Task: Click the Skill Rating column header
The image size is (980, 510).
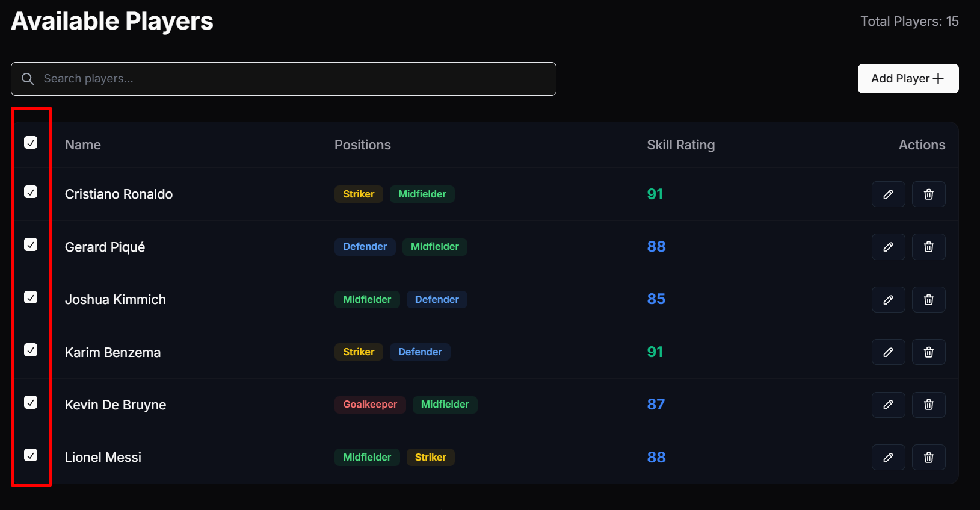Action: click(681, 145)
